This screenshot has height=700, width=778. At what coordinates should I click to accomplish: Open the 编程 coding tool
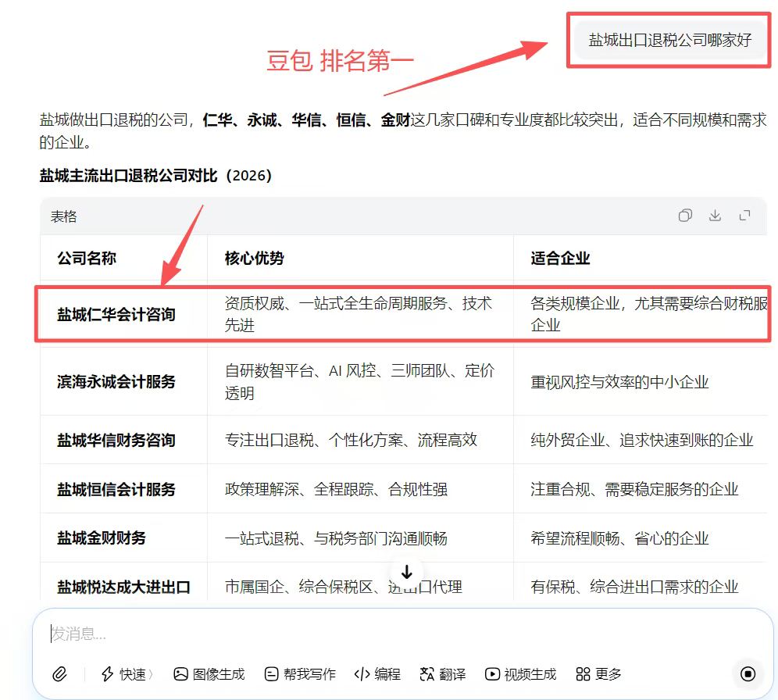[377, 674]
